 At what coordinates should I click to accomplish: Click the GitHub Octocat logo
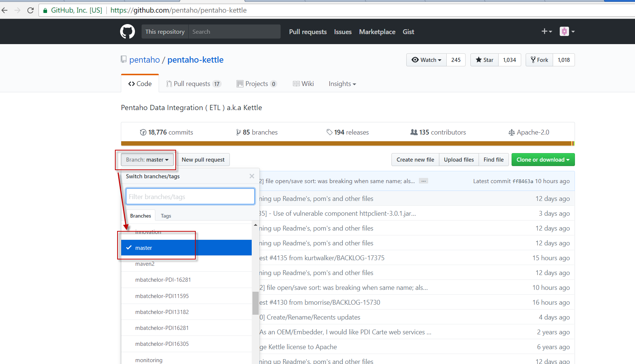point(128,32)
